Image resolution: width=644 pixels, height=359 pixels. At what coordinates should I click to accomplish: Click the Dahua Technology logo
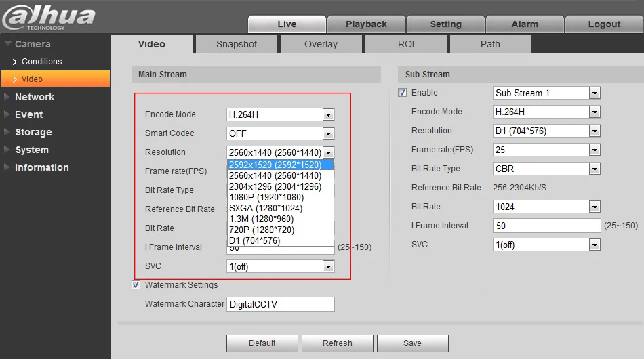48,17
